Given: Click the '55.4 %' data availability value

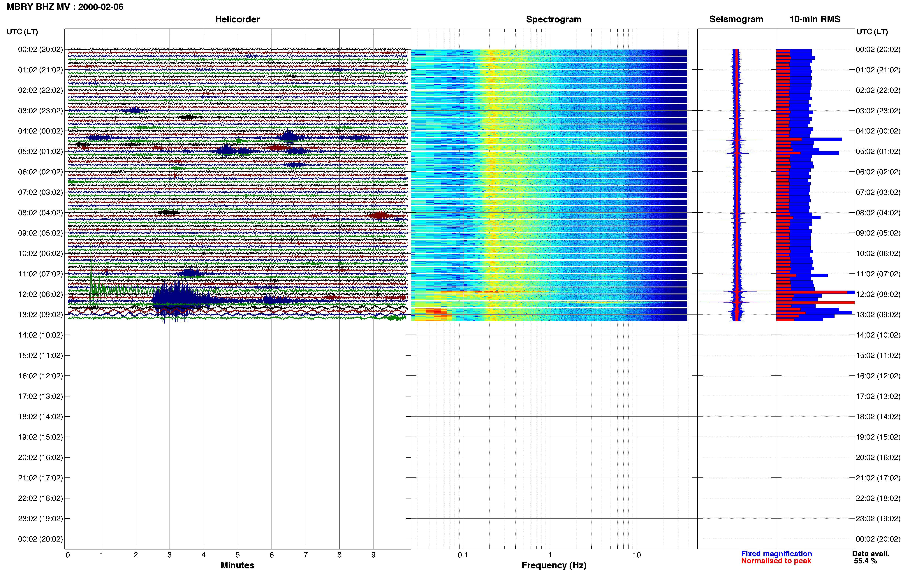Looking at the screenshot, I should tap(865, 561).
